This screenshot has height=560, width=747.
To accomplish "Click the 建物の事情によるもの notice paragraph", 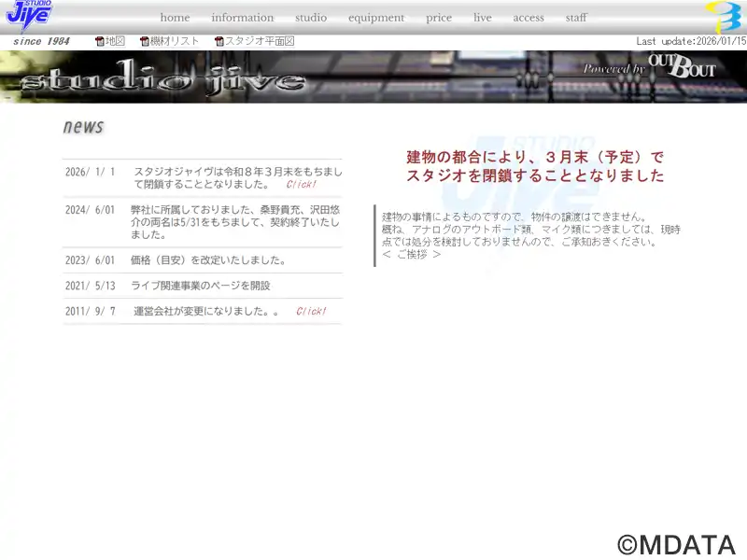I will 531,229.
